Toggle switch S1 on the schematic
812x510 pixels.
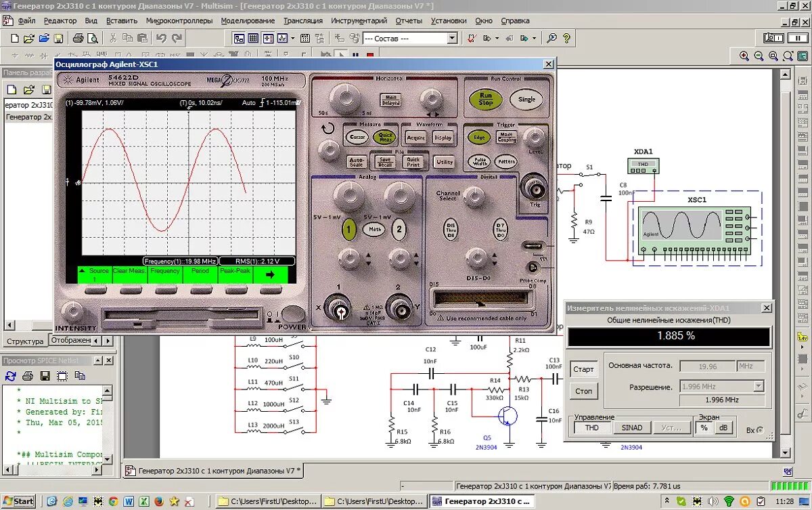589,175
